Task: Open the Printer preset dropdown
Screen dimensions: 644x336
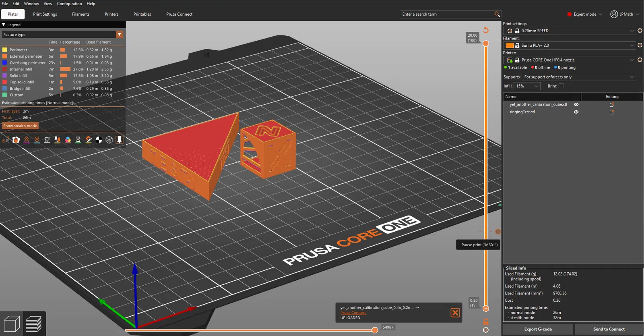Action: 570,60
